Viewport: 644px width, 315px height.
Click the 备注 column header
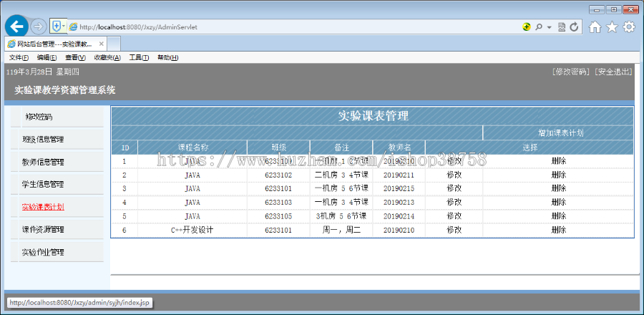(x=341, y=147)
